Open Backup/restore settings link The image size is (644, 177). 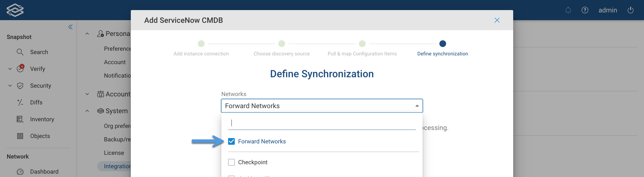point(117,139)
